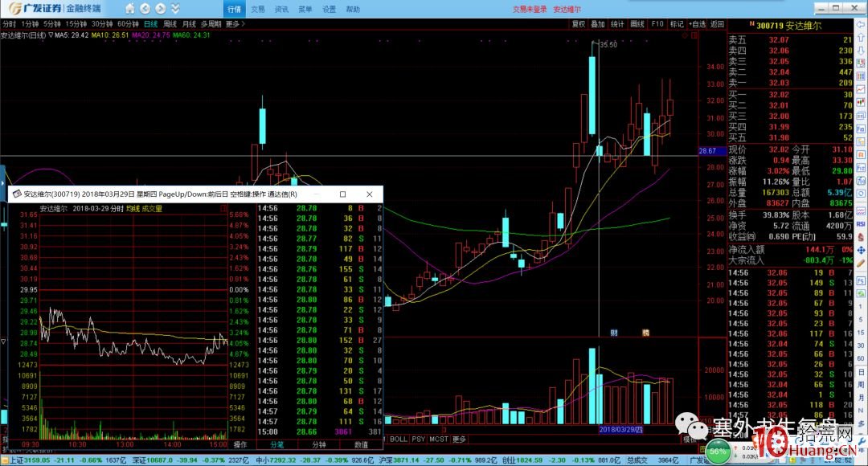Click the back navigation arrow icon
The image size is (868, 466).
click(145, 9)
